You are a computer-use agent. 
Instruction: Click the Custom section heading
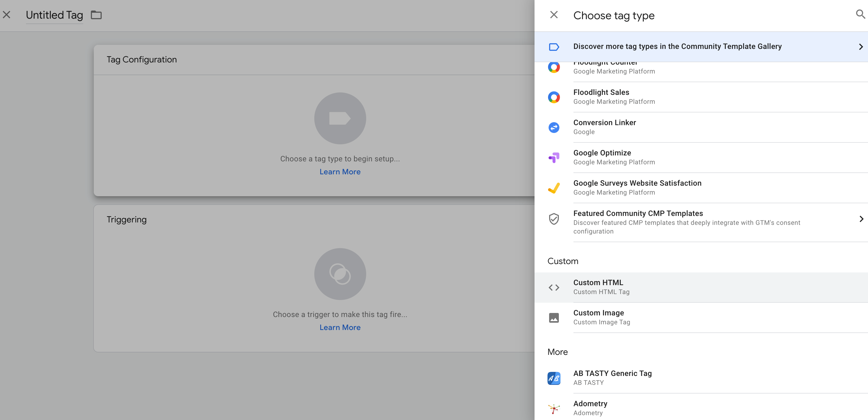[563, 261]
